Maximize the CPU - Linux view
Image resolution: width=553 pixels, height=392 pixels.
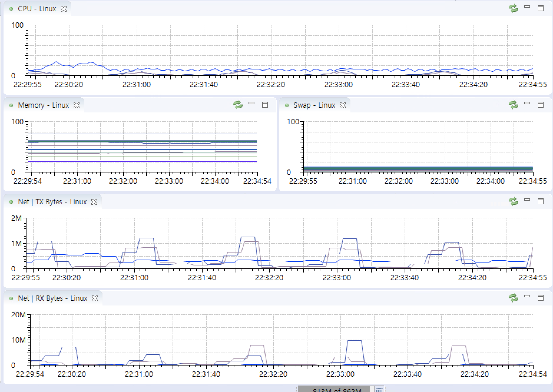541,8
